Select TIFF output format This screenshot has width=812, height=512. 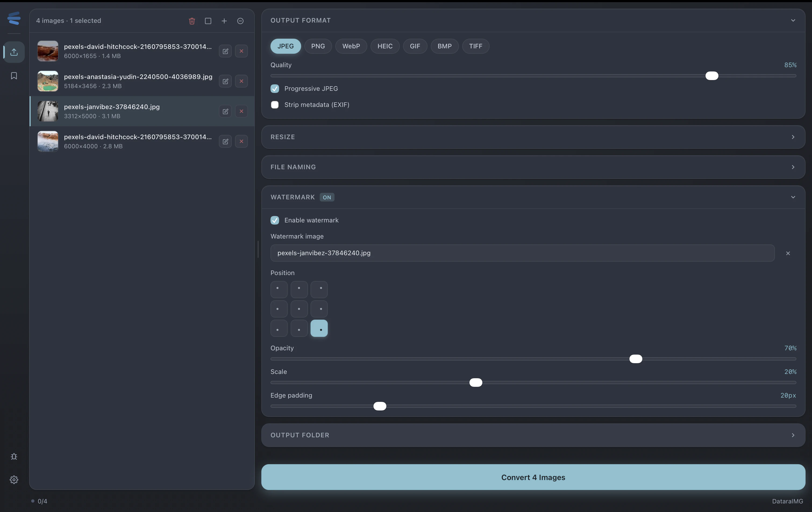476,46
